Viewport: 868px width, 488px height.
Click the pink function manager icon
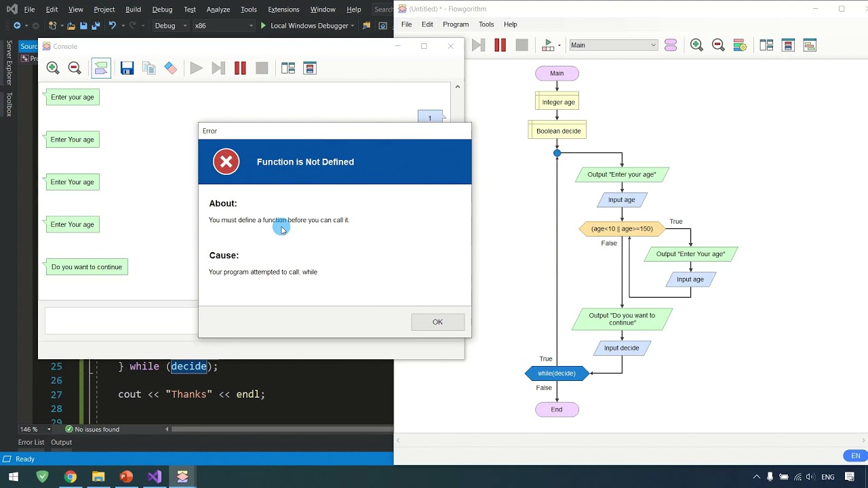pyautogui.click(x=671, y=45)
